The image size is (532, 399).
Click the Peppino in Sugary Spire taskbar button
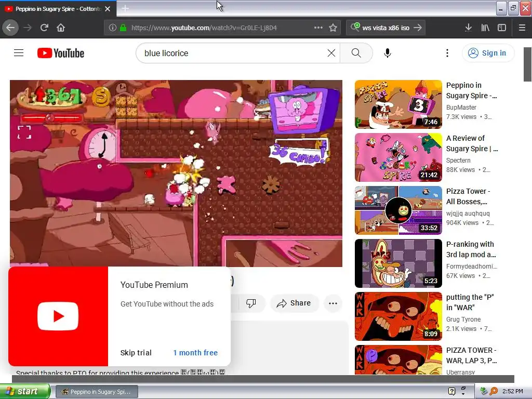97,392
